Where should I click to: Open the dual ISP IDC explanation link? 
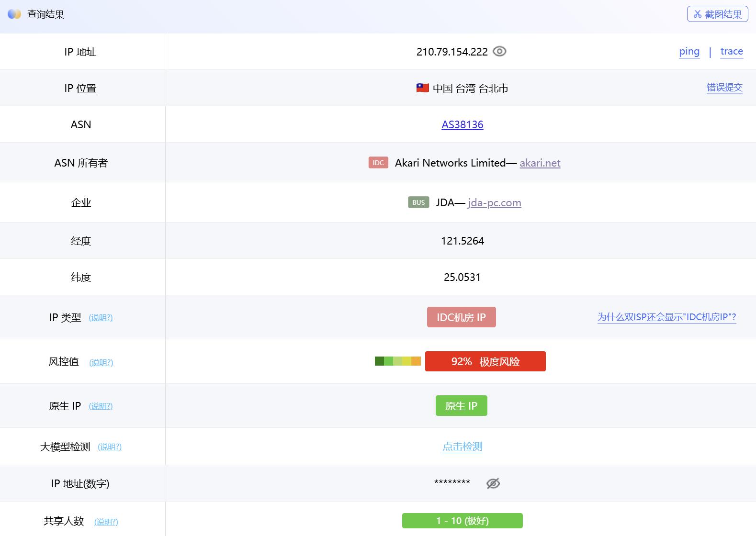pyautogui.click(x=666, y=317)
